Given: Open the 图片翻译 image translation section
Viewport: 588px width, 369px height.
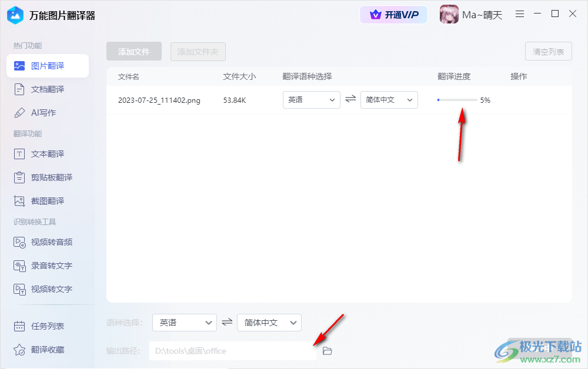Looking at the screenshot, I should 48,66.
